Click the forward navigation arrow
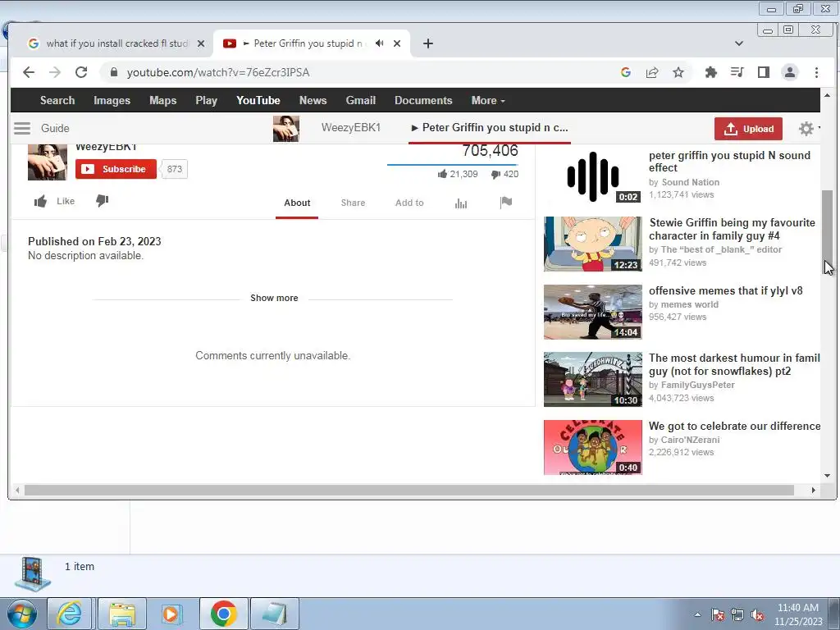Viewport: 840px width, 630px height. click(55, 72)
